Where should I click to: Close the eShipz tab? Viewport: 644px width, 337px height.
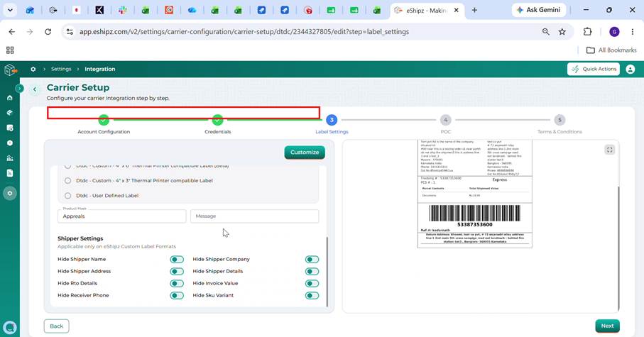click(456, 10)
